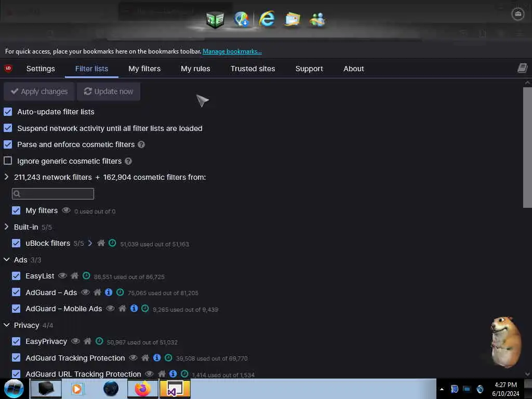
Task: Open AdGuard – Ads home icon
Action: click(x=97, y=292)
